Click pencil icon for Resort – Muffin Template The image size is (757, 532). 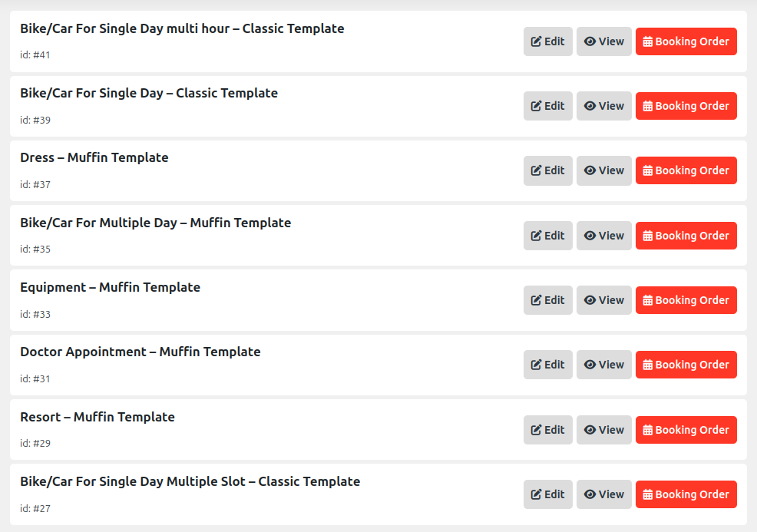pyautogui.click(x=536, y=430)
